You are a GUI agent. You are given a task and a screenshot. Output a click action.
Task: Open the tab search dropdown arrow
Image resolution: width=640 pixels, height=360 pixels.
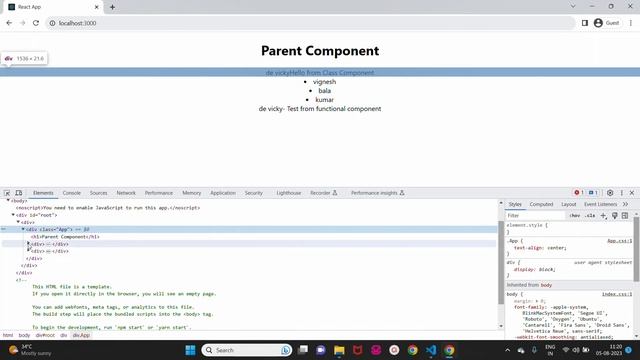(x=573, y=7)
